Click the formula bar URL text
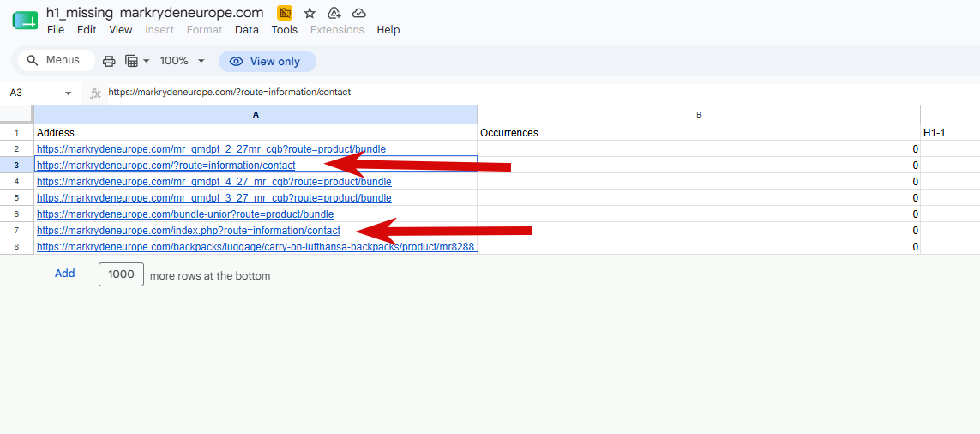 point(230,93)
